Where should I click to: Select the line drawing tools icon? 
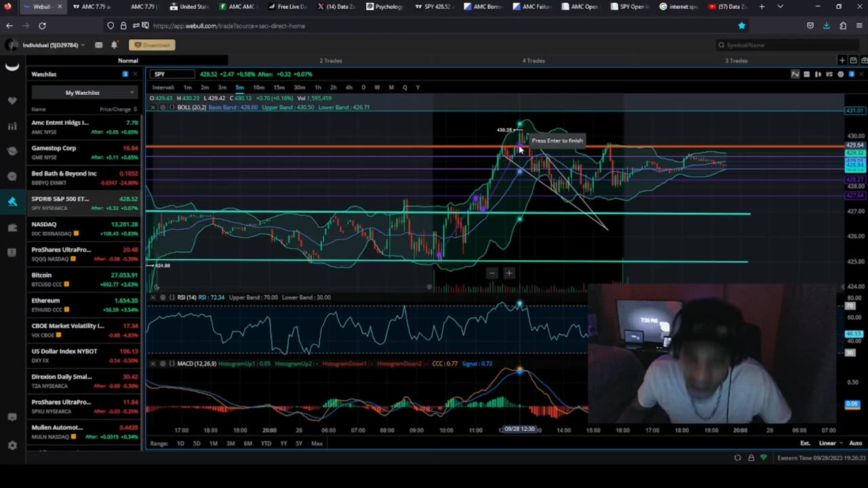(x=795, y=74)
